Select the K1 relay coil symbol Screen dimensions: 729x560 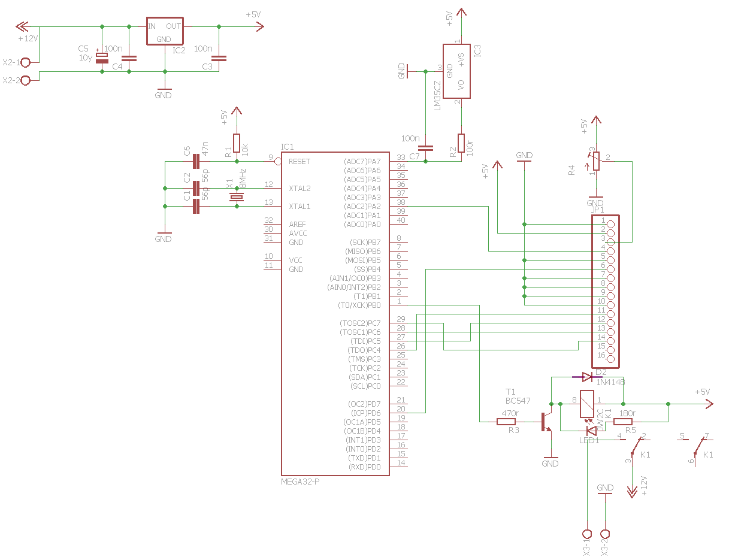click(587, 404)
